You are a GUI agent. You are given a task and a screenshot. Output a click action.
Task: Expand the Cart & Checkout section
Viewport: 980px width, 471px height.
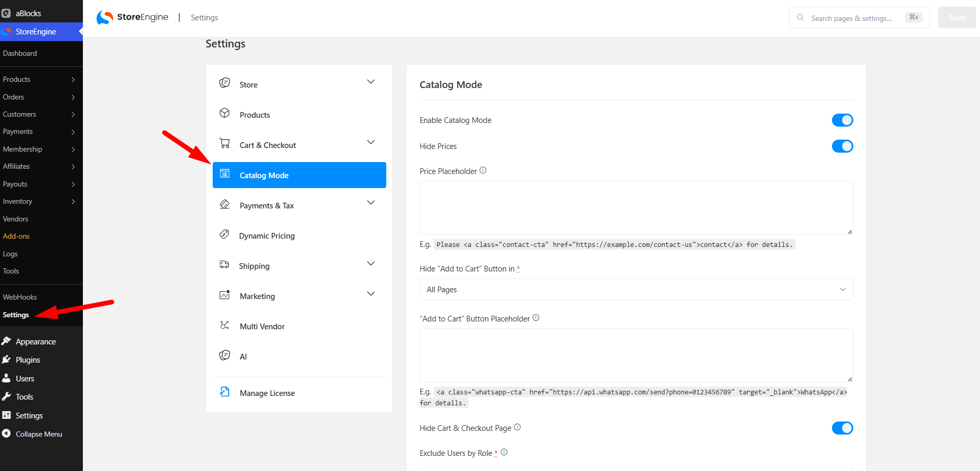371,142
